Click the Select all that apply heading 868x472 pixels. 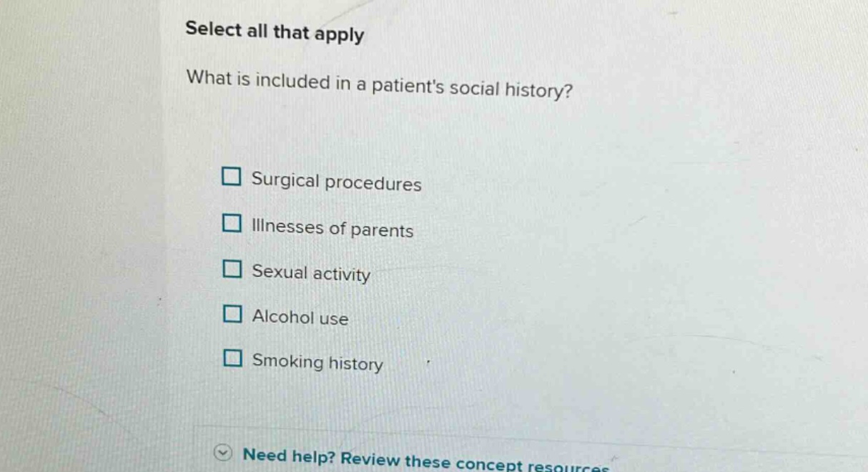tap(275, 31)
